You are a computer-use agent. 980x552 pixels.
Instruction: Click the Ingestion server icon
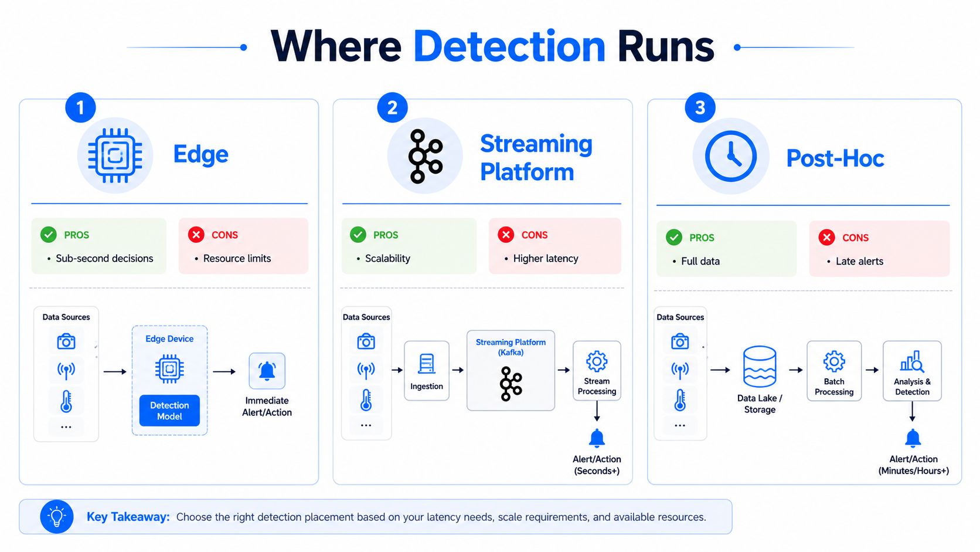(427, 364)
